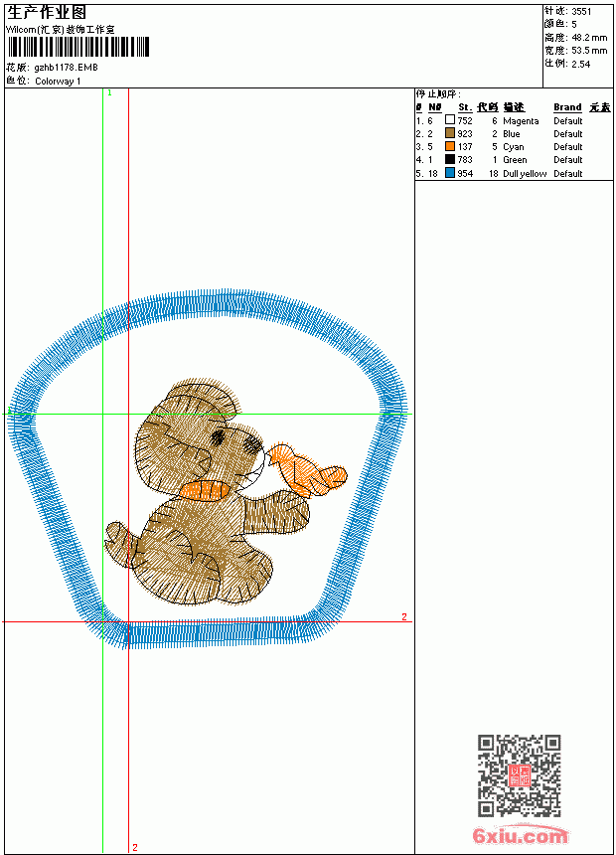The width and height of the screenshot is (616, 855).
Task: Click the green marker labeled 1 at top
Action: (109, 93)
